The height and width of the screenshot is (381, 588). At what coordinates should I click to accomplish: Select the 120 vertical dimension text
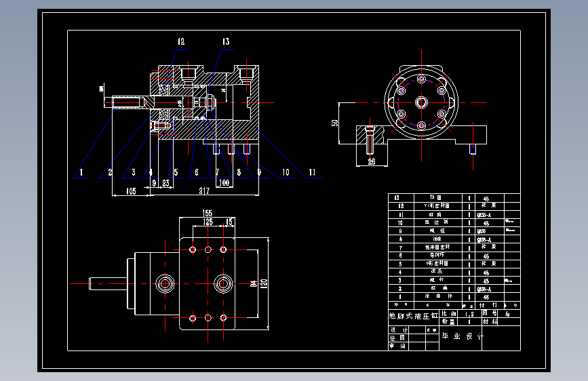[264, 283]
